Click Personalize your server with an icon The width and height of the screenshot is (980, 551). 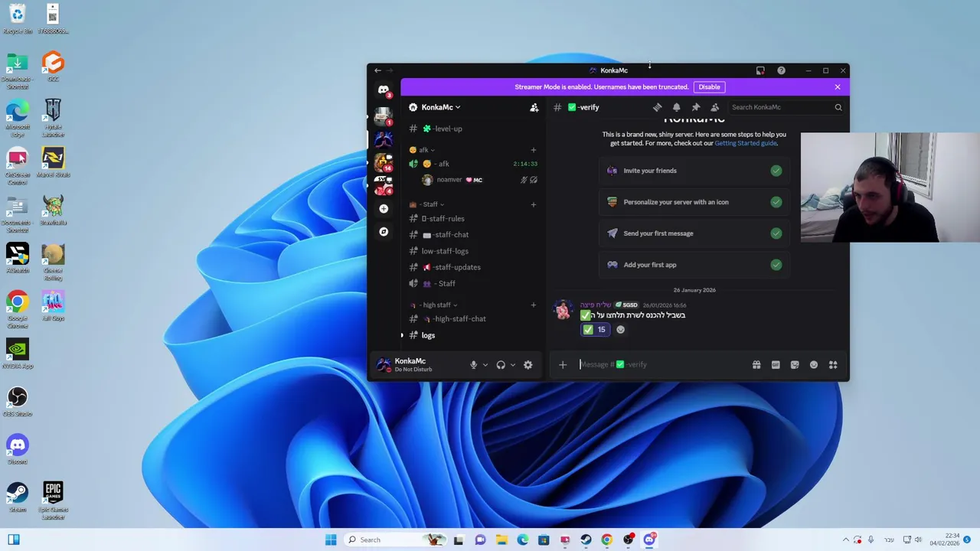(x=694, y=202)
